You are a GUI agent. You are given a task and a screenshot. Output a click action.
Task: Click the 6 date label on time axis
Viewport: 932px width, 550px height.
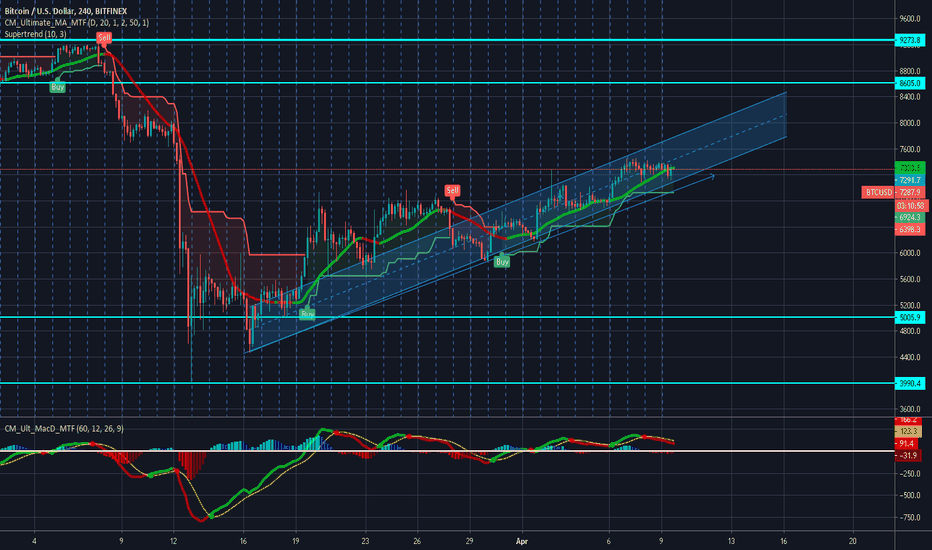tap(609, 541)
